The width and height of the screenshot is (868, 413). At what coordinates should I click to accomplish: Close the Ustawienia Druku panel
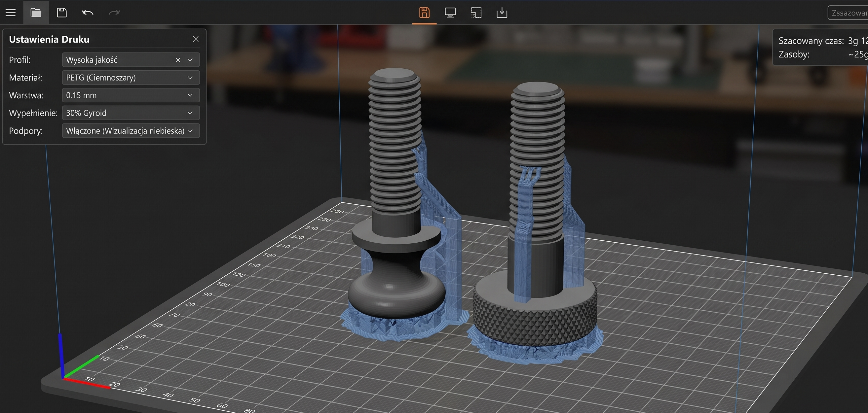click(x=195, y=39)
